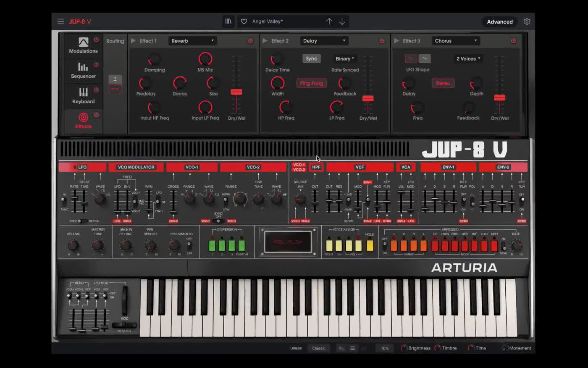Choose the first chorus LFO shape icon

tap(411, 58)
